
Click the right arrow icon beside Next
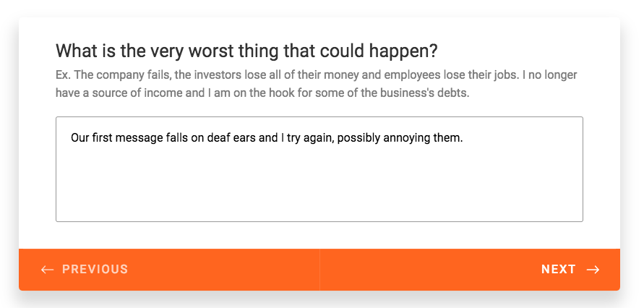pos(593,270)
